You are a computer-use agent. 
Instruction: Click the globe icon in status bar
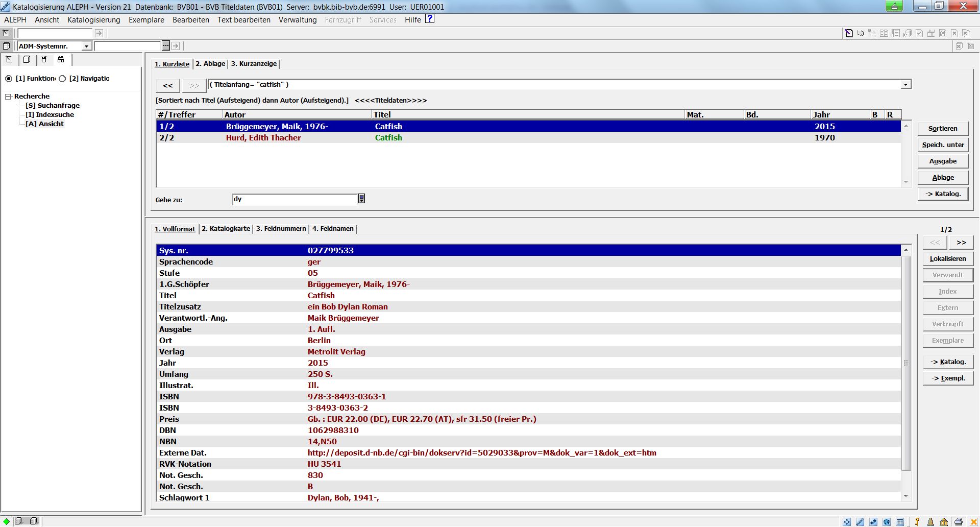pyautogui.click(x=887, y=521)
